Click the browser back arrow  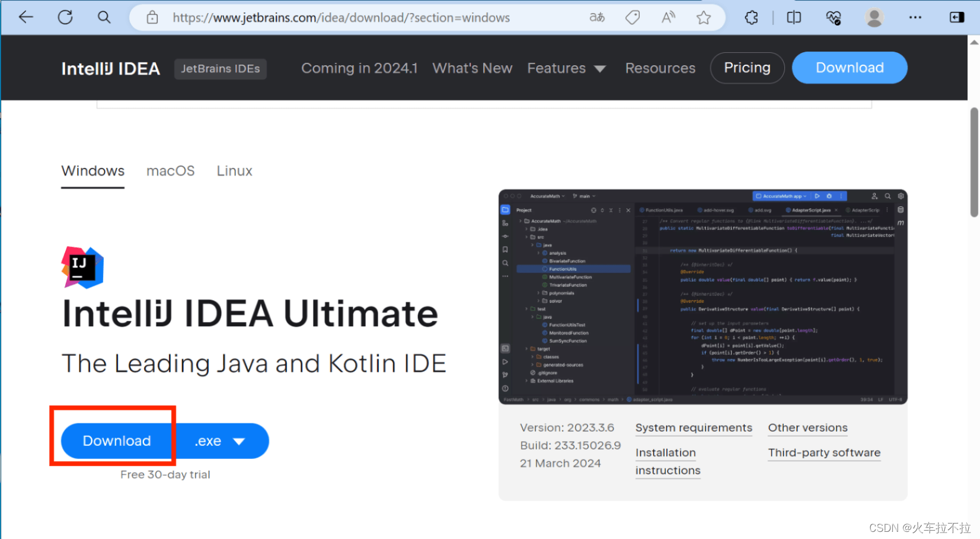coord(26,17)
